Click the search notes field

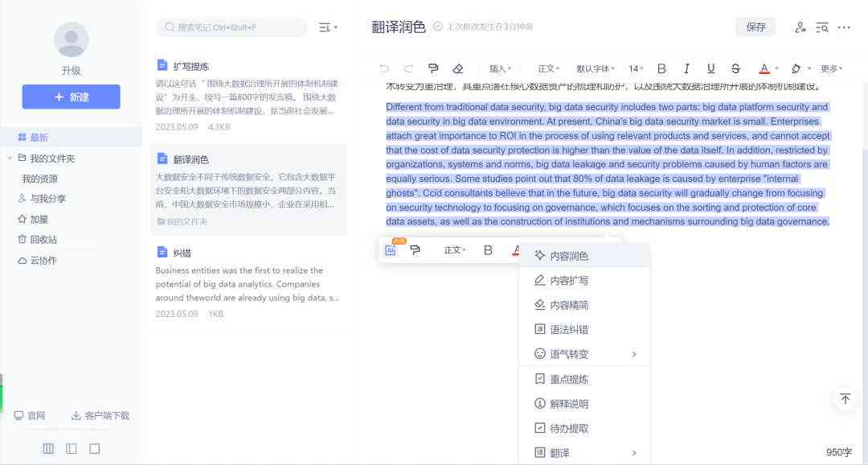231,27
